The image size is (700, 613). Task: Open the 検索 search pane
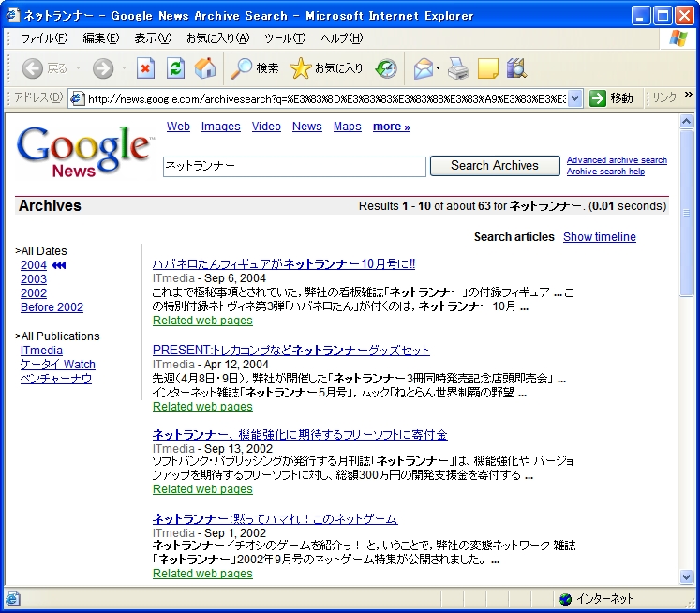point(255,68)
